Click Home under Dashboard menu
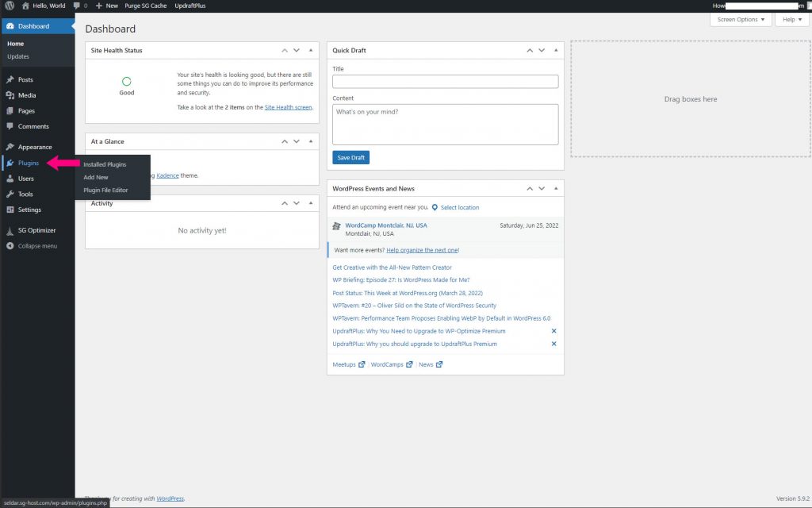Image resolution: width=812 pixels, height=508 pixels. [16, 44]
